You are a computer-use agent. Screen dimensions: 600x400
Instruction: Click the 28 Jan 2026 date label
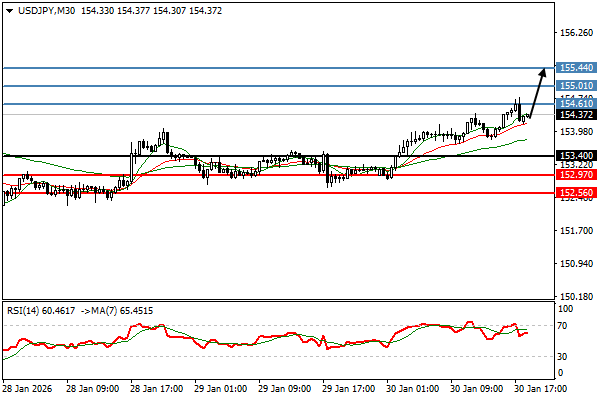coord(28,388)
